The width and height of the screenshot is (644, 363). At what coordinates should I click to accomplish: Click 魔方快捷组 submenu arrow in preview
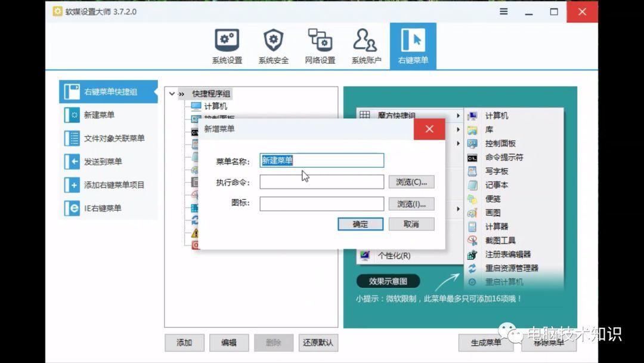click(458, 116)
